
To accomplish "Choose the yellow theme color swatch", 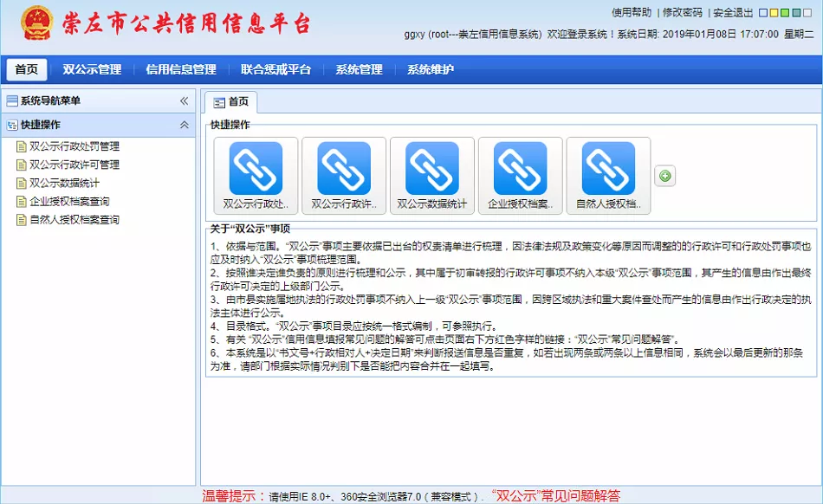I will [774, 13].
